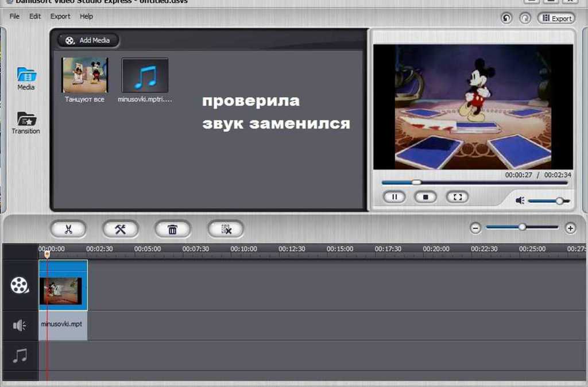Viewport: 588px width, 387px height.
Task: Click the preview playback progress bar
Action: click(474, 183)
